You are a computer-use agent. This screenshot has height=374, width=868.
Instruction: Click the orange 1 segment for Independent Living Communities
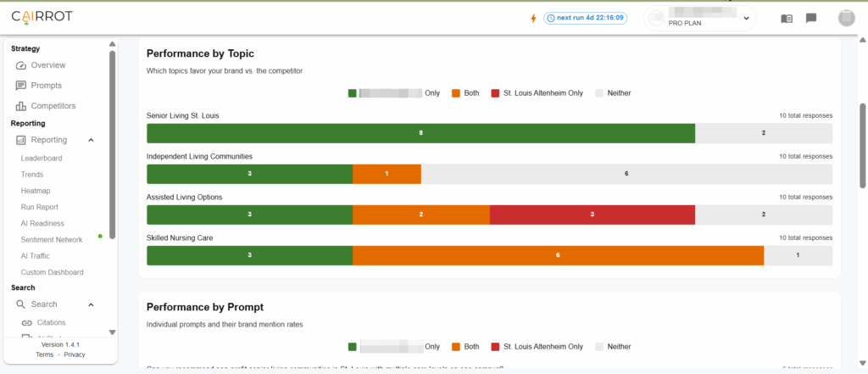(x=387, y=174)
